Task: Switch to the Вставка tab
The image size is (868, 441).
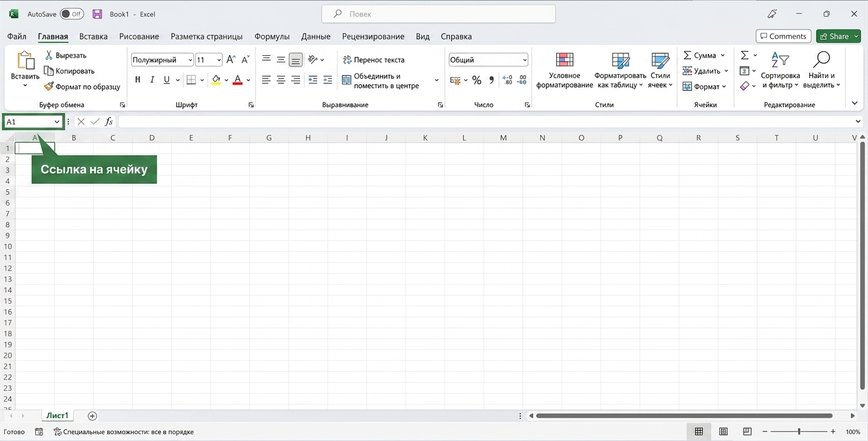Action: coord(94,37)
